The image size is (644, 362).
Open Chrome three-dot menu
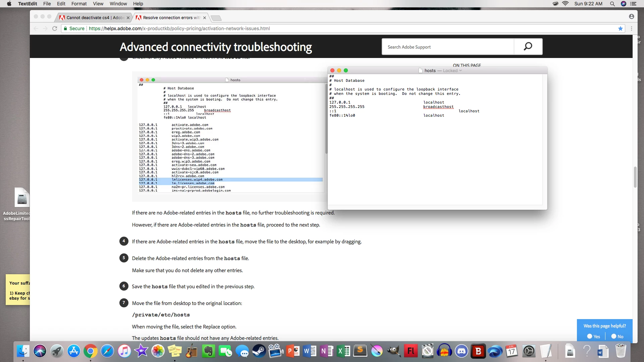click(632, 28)
